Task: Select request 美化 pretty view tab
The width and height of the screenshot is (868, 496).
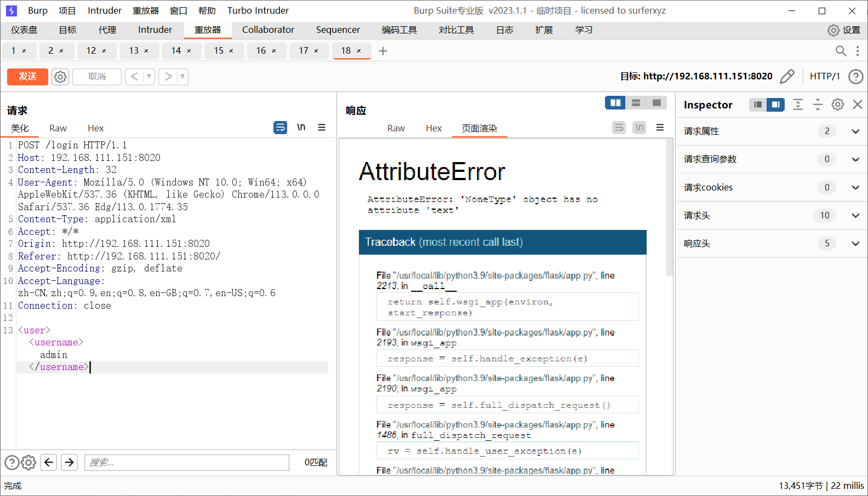Action: tap(20, 128)
